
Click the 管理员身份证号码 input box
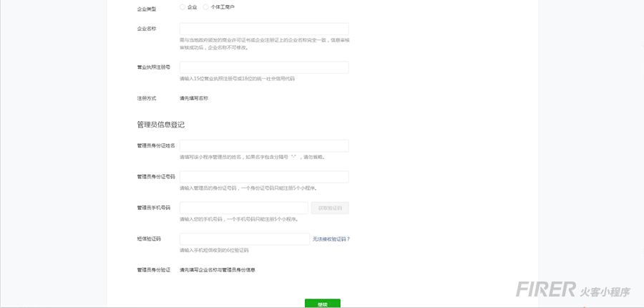264,177
